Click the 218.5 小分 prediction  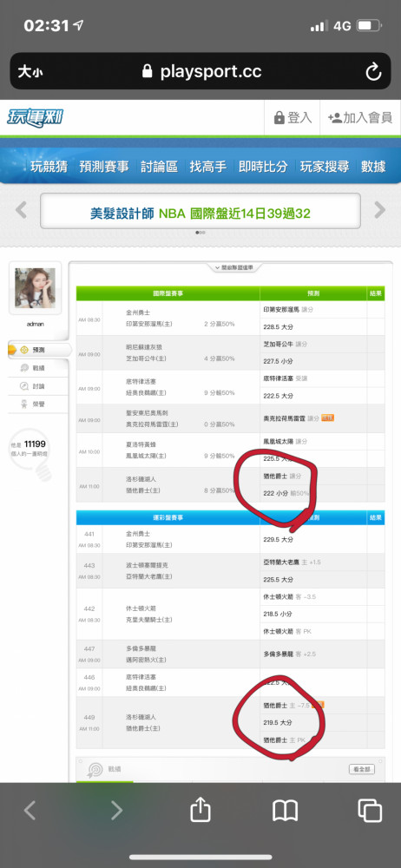coord(278,614)
